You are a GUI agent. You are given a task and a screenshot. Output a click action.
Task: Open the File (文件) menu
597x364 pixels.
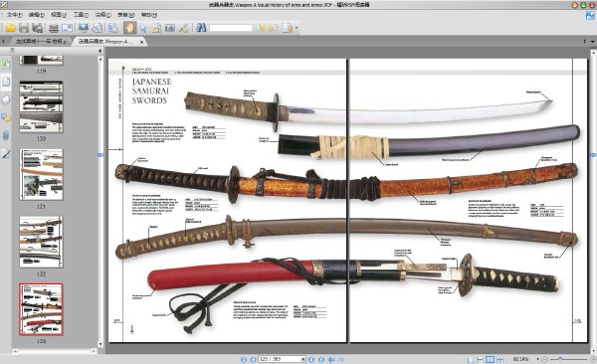[15, 15]
